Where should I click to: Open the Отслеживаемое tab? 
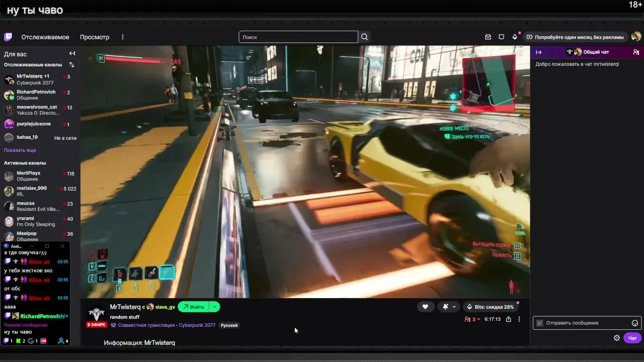pos(45,37)
